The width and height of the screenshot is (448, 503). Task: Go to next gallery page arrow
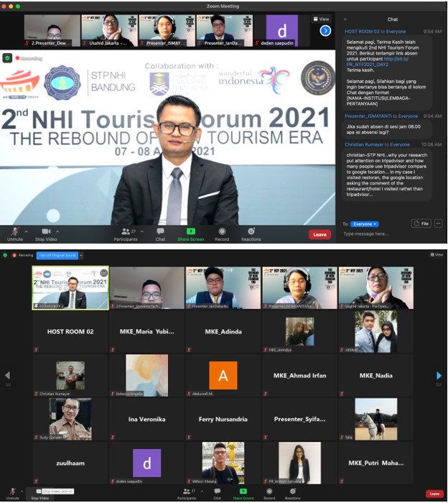point(439,375)
